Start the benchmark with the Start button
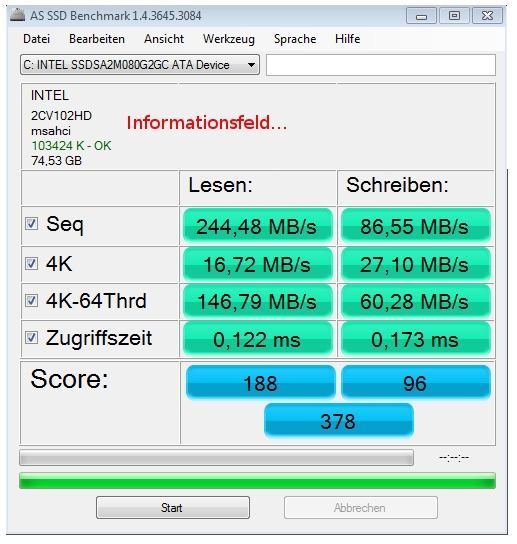This screenshot has height=544, width=517. [172, 508]
